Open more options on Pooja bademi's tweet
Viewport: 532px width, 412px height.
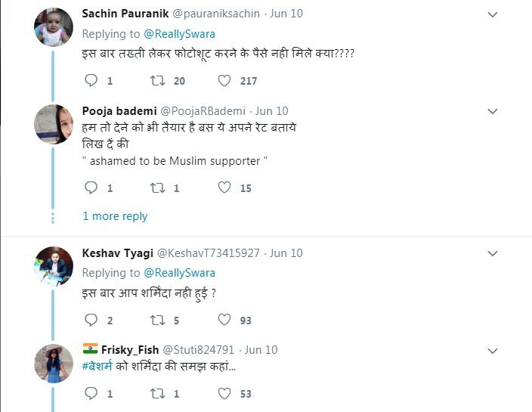[x=493, y=112]
